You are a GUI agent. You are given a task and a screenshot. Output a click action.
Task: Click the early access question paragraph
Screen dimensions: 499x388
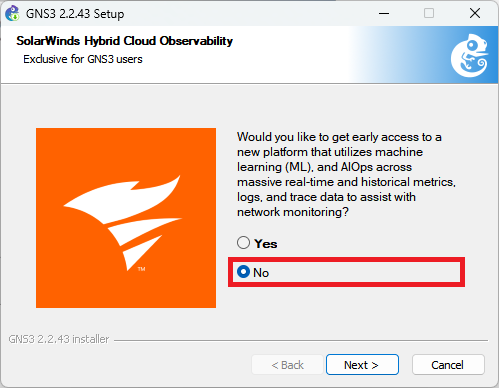coord(346,174)
